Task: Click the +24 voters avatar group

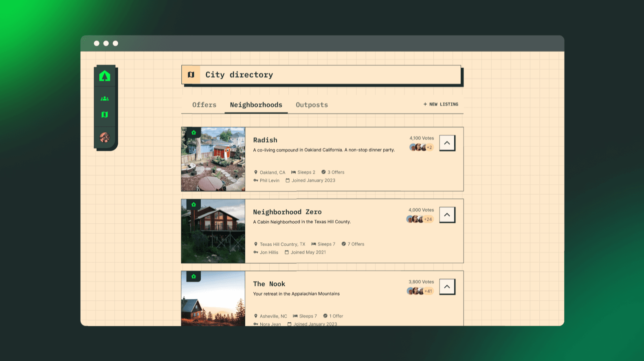Action: click(x=420, y=219)
